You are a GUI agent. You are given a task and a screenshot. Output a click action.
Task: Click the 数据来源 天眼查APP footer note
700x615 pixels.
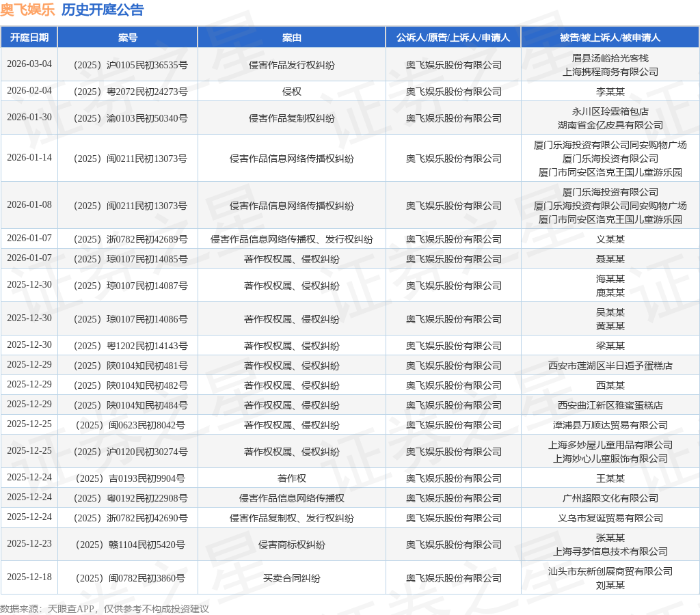tap(105, 609)
